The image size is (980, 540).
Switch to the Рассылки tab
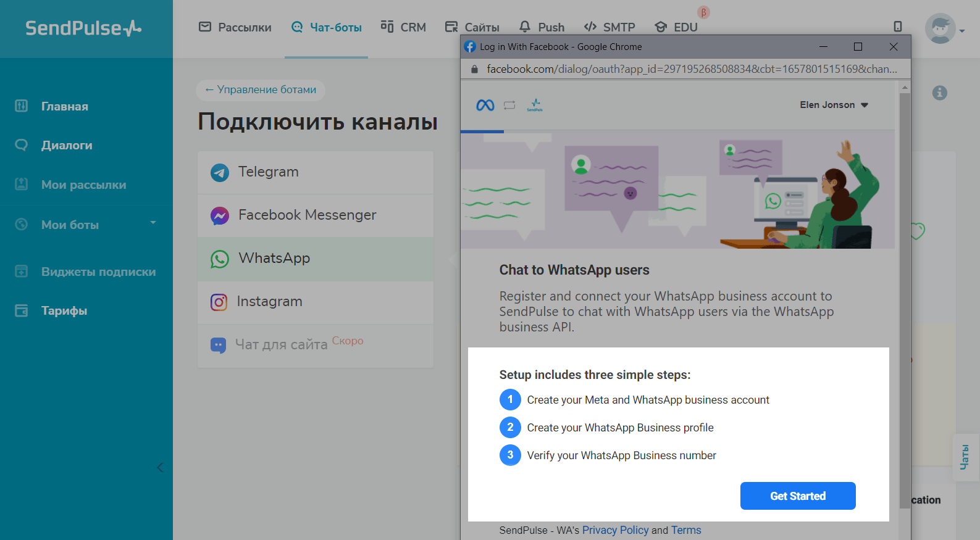(235, 27)
